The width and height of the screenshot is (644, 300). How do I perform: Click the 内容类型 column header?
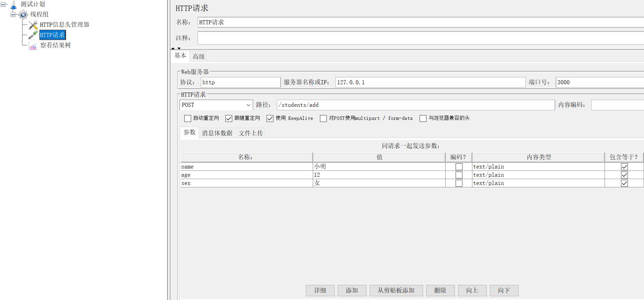(538, 157)
